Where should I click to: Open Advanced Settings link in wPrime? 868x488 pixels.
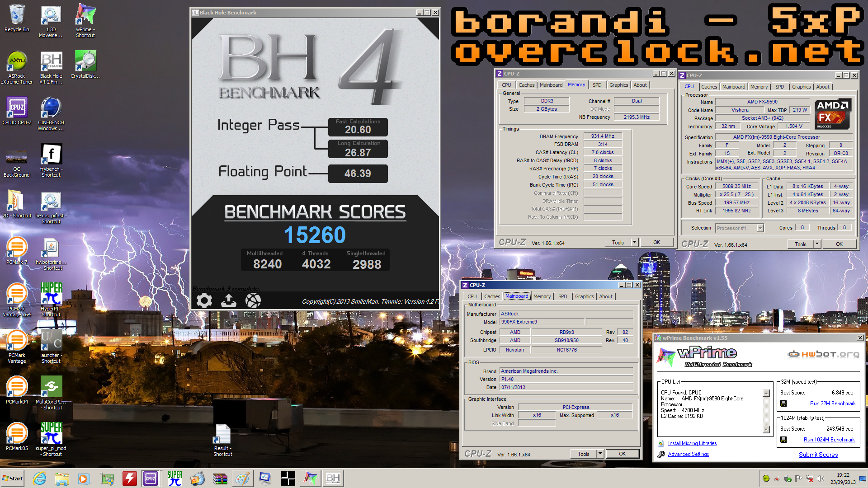[x=688, y=454]
